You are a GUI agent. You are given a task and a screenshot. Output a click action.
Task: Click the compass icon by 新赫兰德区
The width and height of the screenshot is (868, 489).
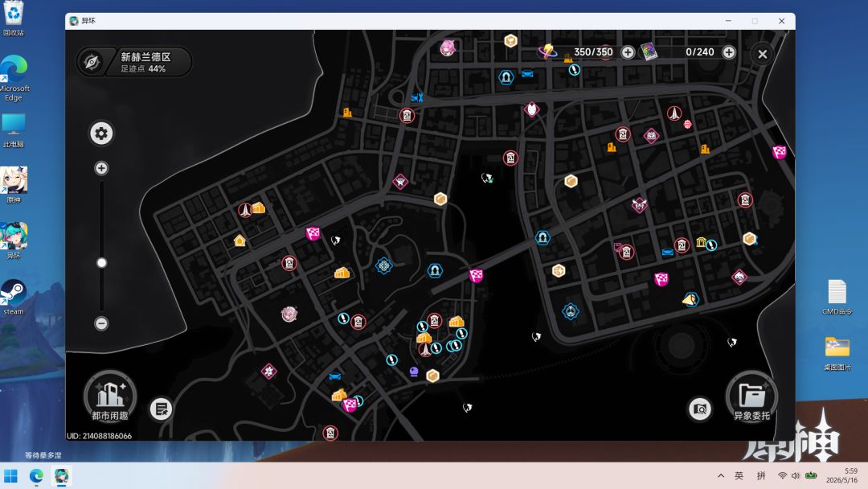tap(92, 61)
